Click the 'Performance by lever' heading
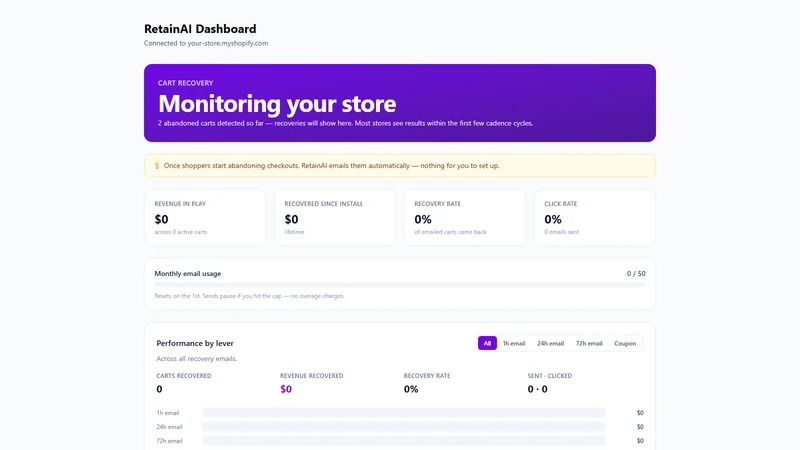 click(195, 343)
